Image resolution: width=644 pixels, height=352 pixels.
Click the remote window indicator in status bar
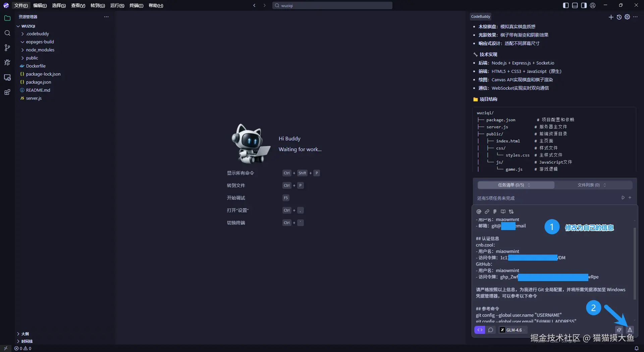(6, 348)
